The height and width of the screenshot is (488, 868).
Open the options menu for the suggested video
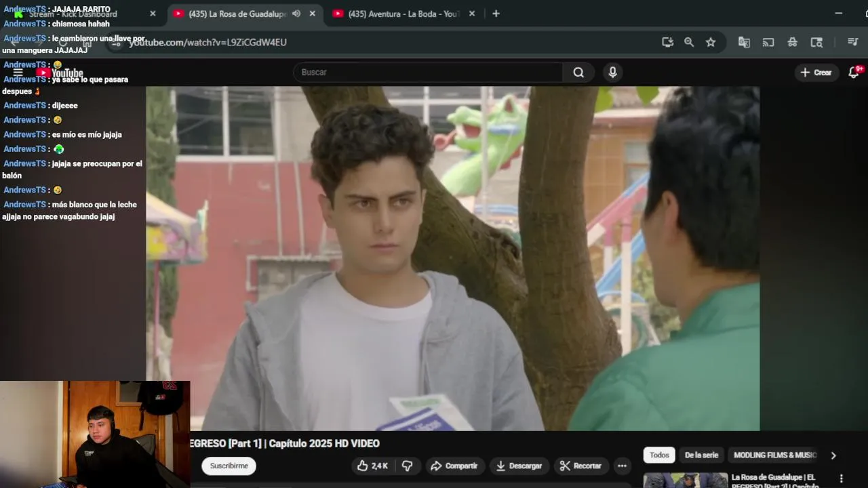[x=842, y=479]
